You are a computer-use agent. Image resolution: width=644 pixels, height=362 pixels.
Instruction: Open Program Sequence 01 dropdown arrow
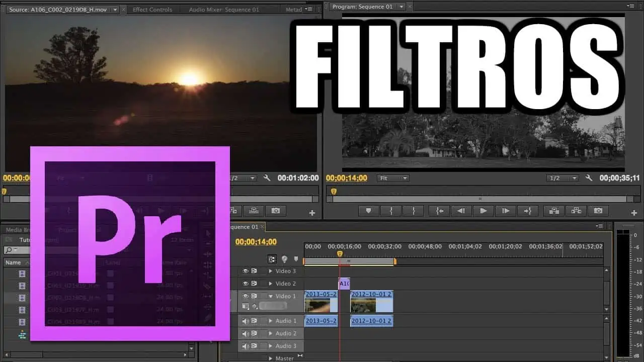[x=401, y=7]
